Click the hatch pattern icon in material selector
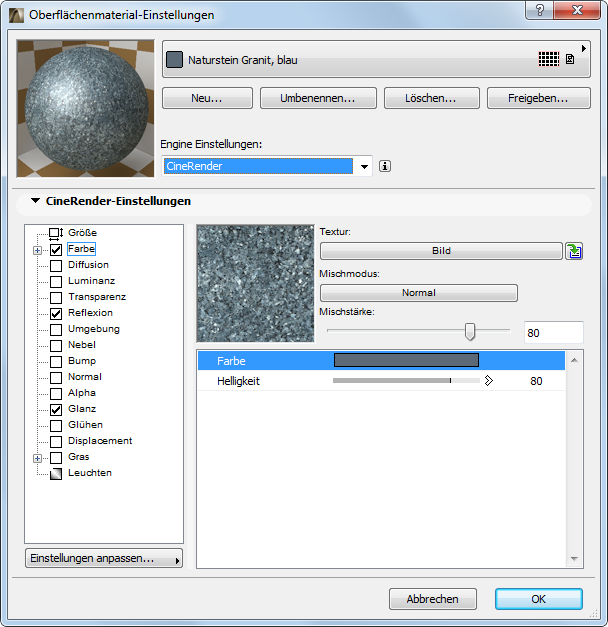The height and width of the screenshot is (627, 608). click(x=548, y=59)
